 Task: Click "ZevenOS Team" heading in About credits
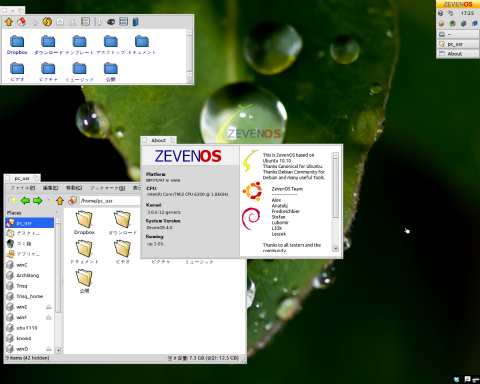pos(287,189)
